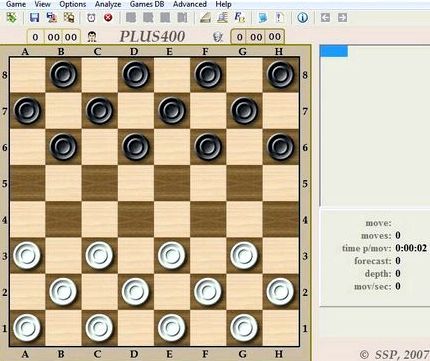Click the computer opponent portrait icon
Viewport: 430px width, 361px height.
(218, 37)
